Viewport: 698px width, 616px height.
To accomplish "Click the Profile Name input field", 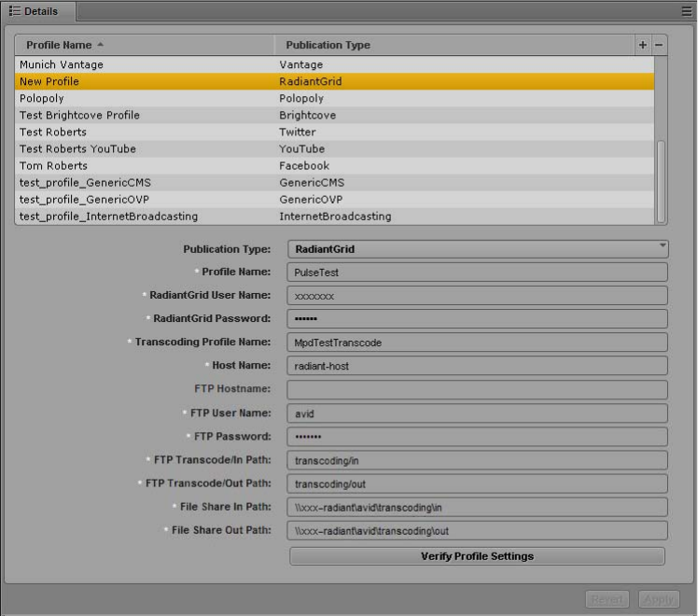I will (x=477, y=273).
